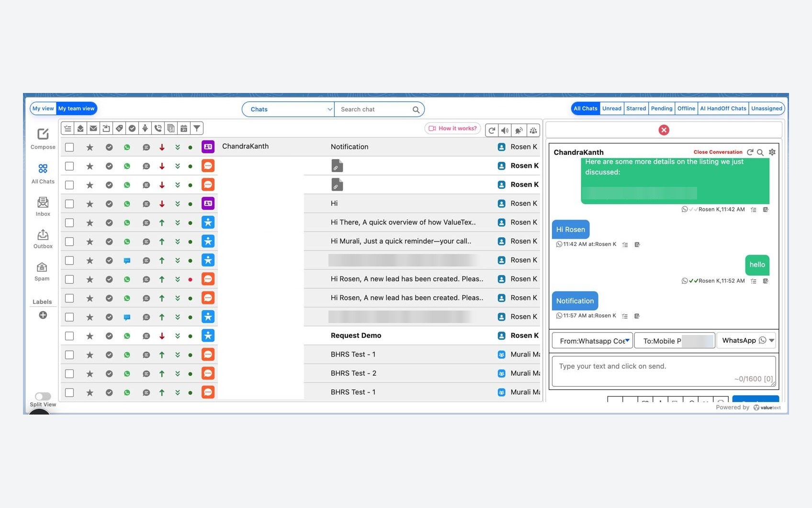Viewport: 812px width, 508px height.
Task: Switch to the Starred tab
Action: click(x=636, y=109)
